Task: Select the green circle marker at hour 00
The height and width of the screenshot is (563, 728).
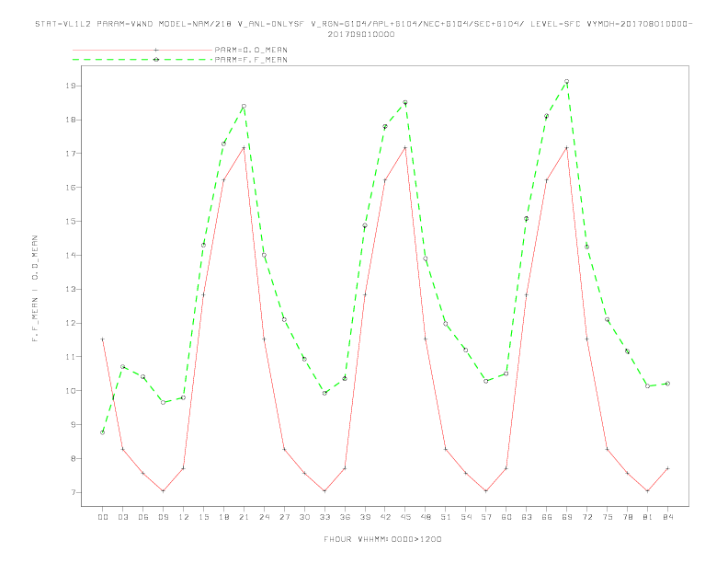Action: 103,432
